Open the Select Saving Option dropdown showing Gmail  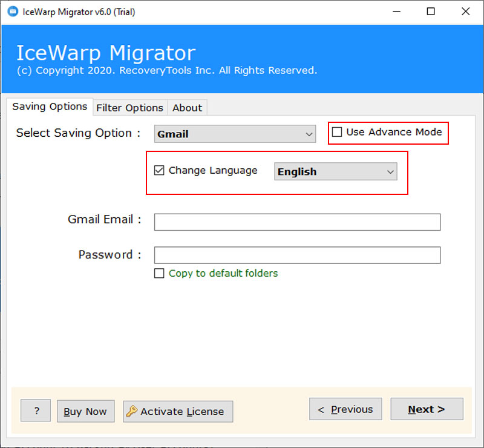pos(235,134)
